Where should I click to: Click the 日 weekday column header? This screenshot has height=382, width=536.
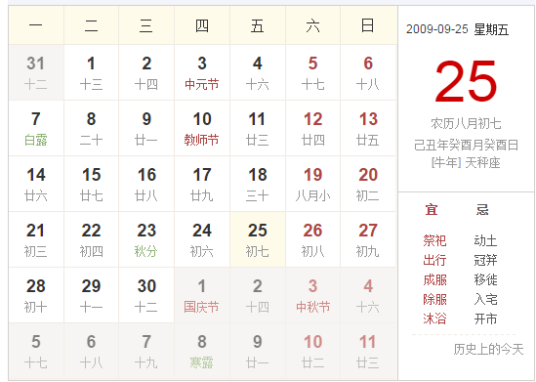click(368, 25)
